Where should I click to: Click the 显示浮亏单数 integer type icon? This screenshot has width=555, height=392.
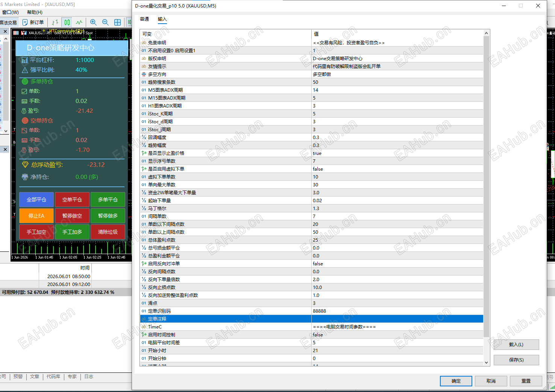144,161
